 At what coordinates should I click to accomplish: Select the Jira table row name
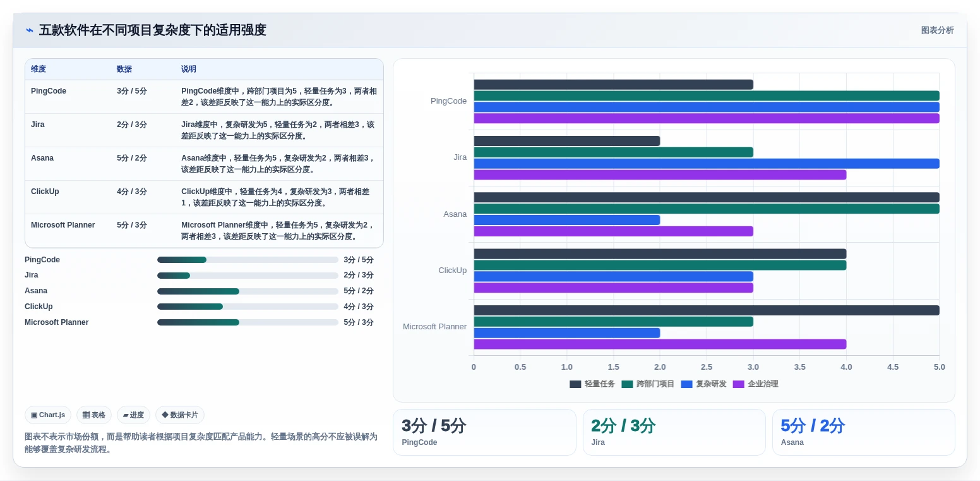pos(38,125)
